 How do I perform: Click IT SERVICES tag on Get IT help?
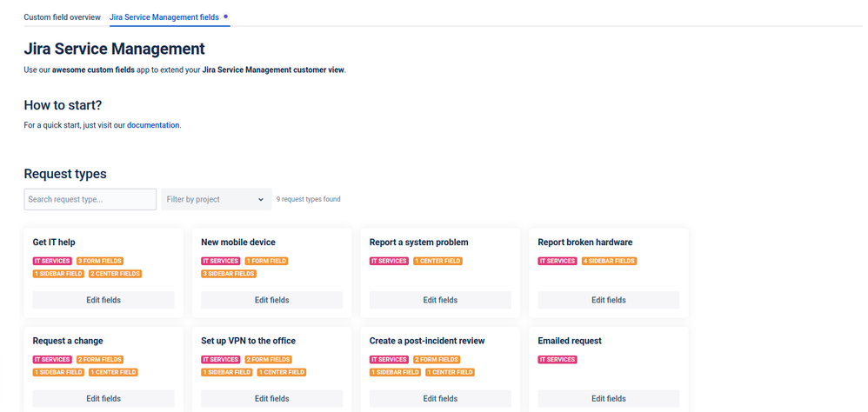click(52, 261)
